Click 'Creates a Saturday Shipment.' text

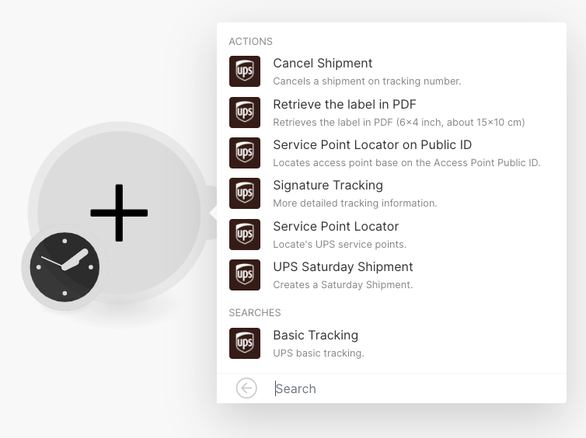(x=343, y=285)
